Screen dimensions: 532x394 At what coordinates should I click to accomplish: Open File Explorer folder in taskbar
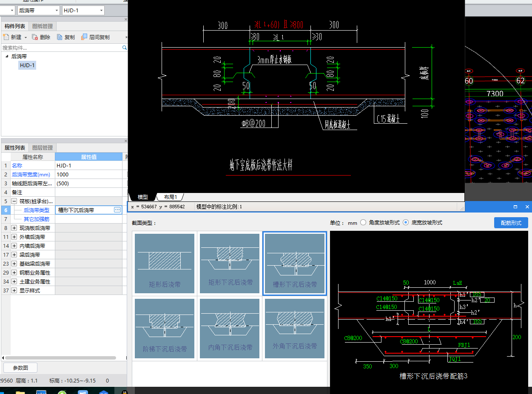pos(21,392)
